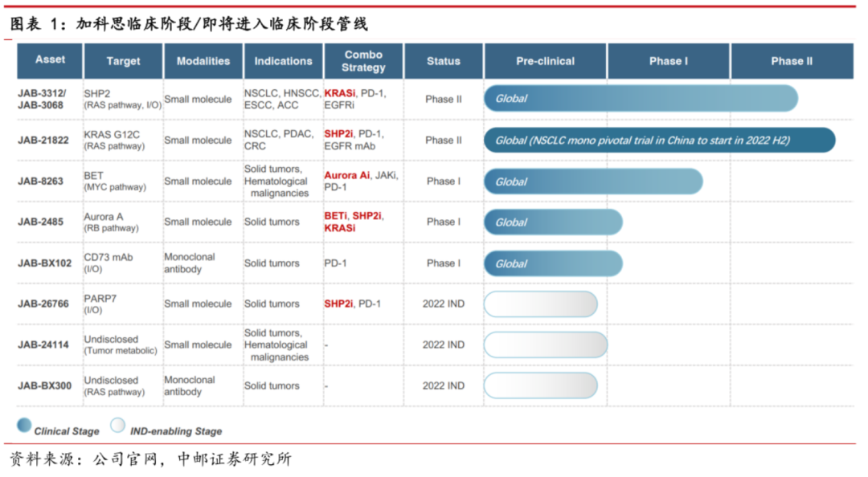Click the empty IND-enabling bar for JAB-26766
Image resolution: width=868 pixels, height=477 pixels.
[540, 304]
